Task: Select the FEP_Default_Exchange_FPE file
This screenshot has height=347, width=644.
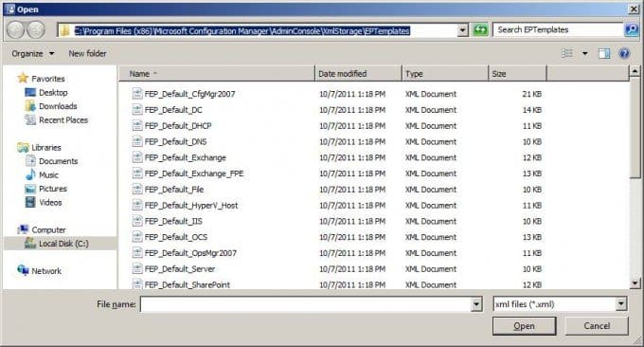Action: point(194,173)
